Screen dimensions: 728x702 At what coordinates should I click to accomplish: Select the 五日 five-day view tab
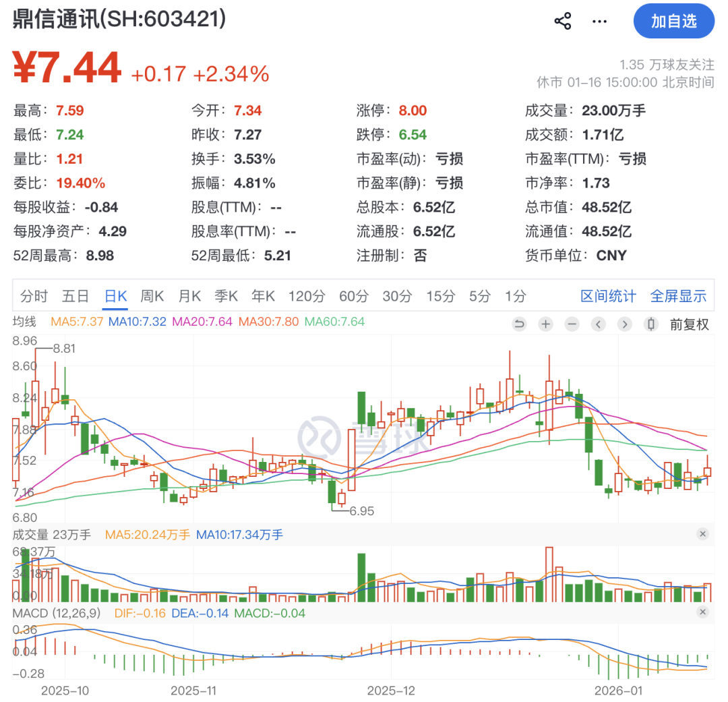(x=75, y=296)
